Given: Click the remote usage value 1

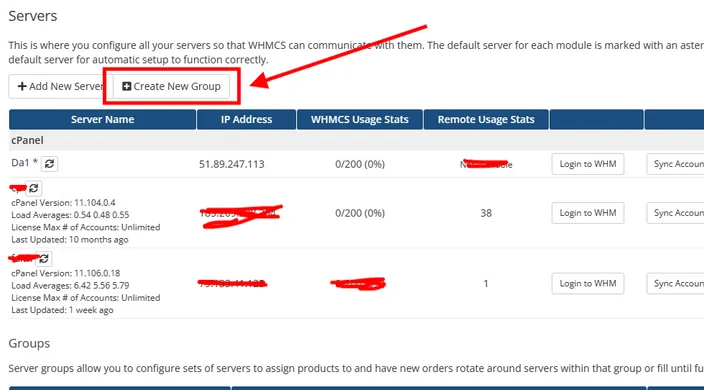Looking at the screenshot, I should click(486, 283).
